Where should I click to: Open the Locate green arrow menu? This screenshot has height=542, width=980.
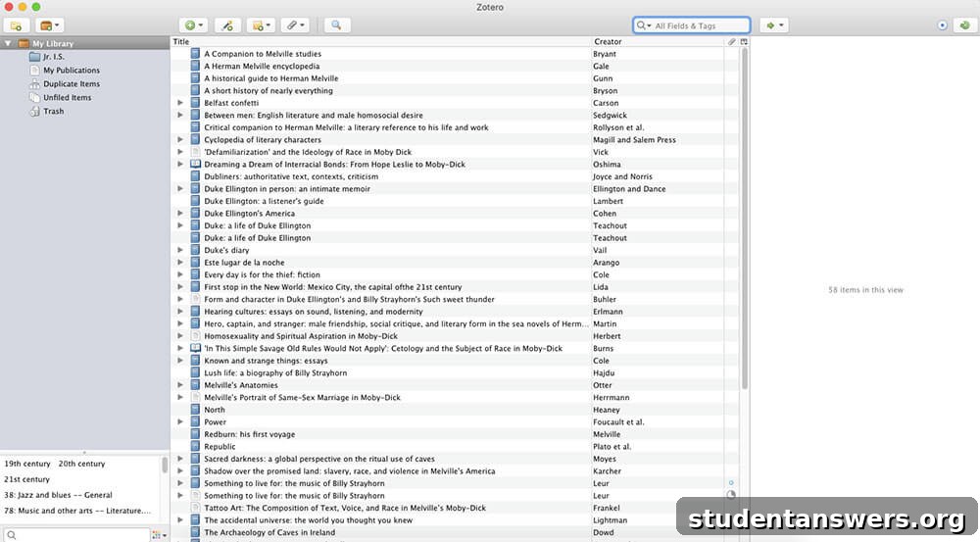click(x=774, y=25)
